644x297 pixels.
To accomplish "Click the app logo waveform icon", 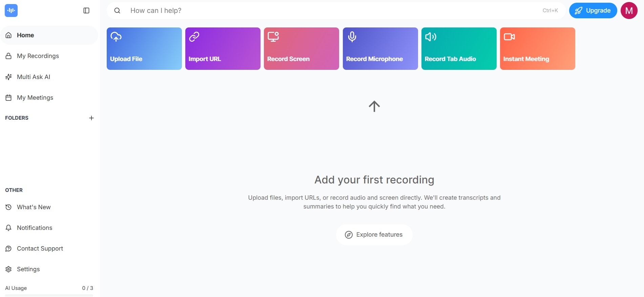I will coord(11,11).
